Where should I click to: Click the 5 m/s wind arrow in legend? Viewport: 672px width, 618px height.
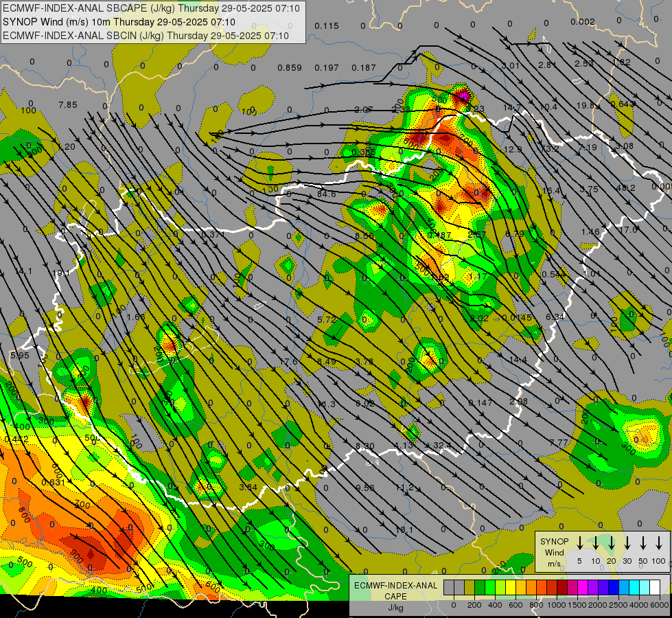[x=579, y=543]
